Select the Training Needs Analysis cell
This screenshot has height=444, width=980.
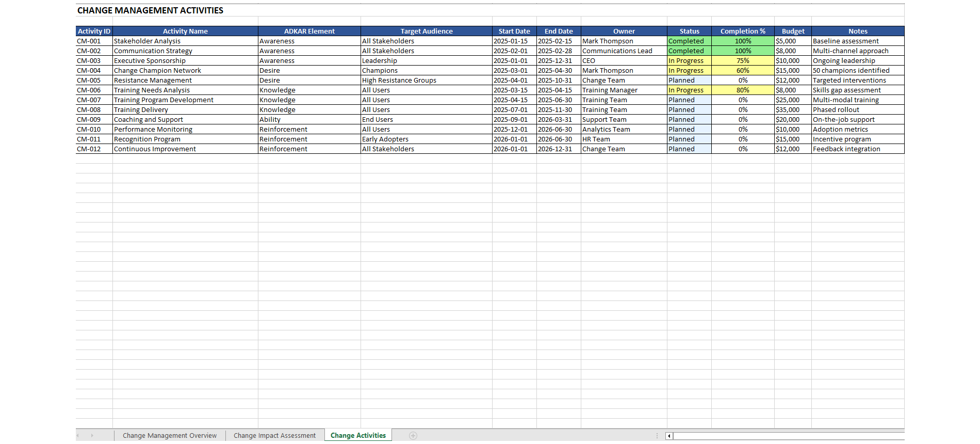click(185, 90)
